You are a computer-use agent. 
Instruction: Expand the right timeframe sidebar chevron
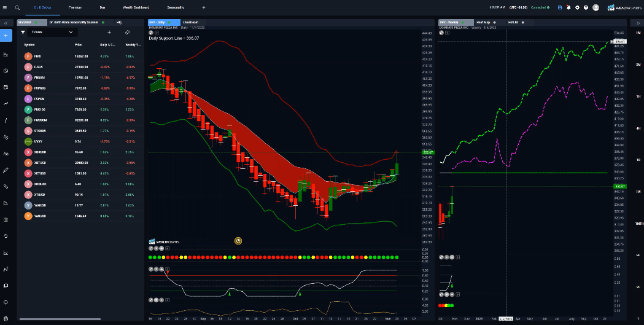(638, 23)
